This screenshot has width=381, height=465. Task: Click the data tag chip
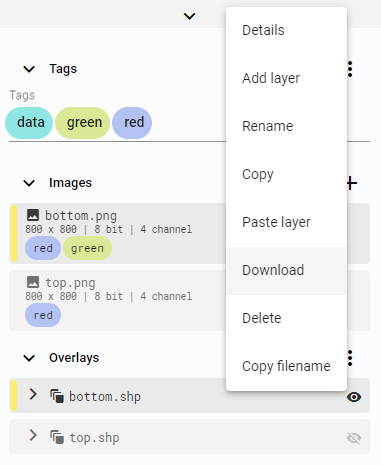[x=29, y=123]
